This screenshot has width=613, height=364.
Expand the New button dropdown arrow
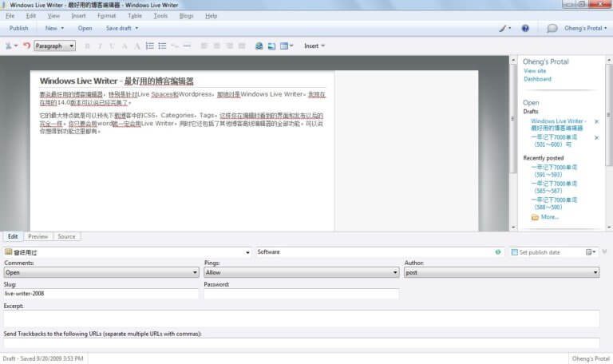62,28
